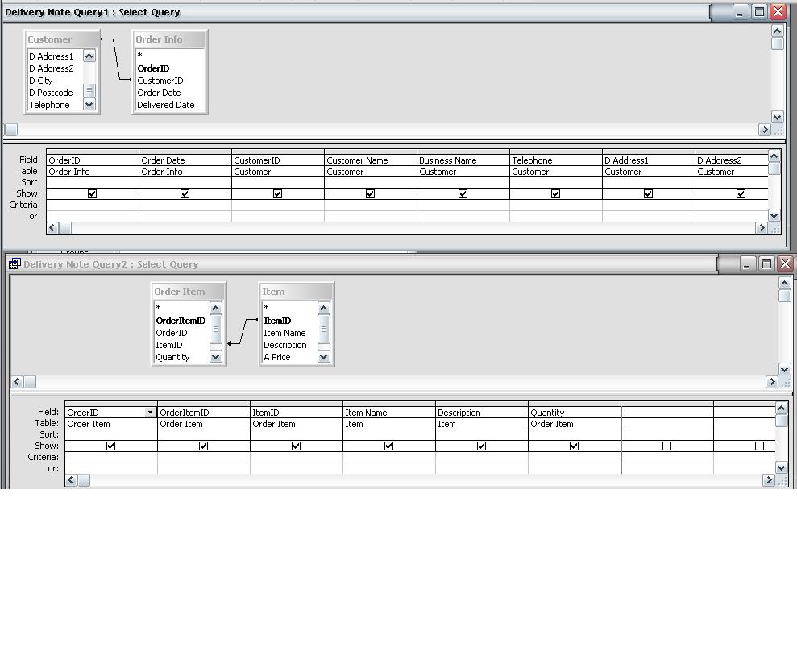Uncheck Show for D Address1 column
Screen dimensions: 797x672
pyautogui.click(x=648, y=193)
